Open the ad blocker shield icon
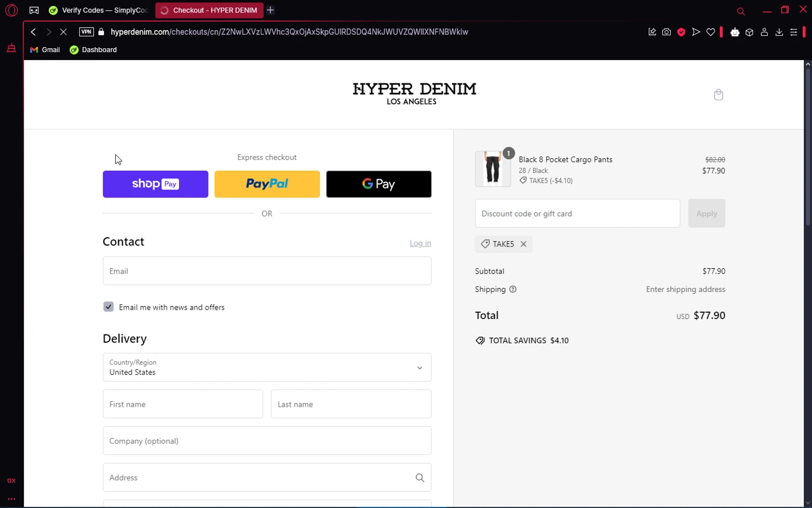The height and width of the screenshot is (508, 812). 682,32
